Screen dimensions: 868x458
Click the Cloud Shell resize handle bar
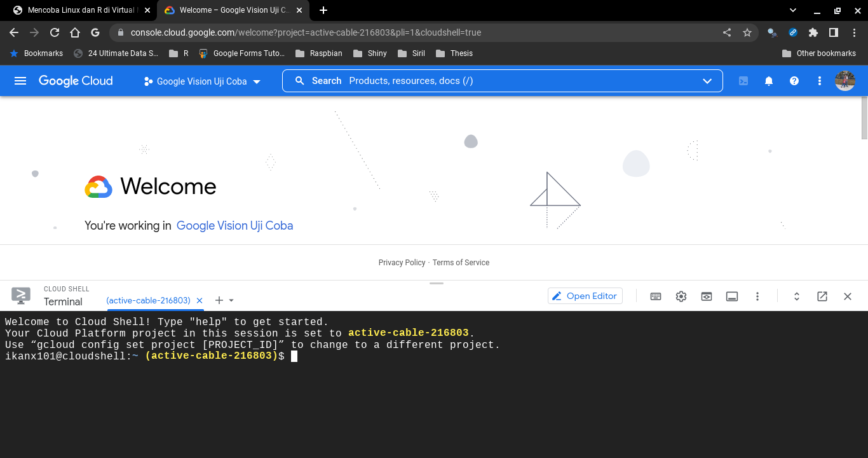[437, 283]
